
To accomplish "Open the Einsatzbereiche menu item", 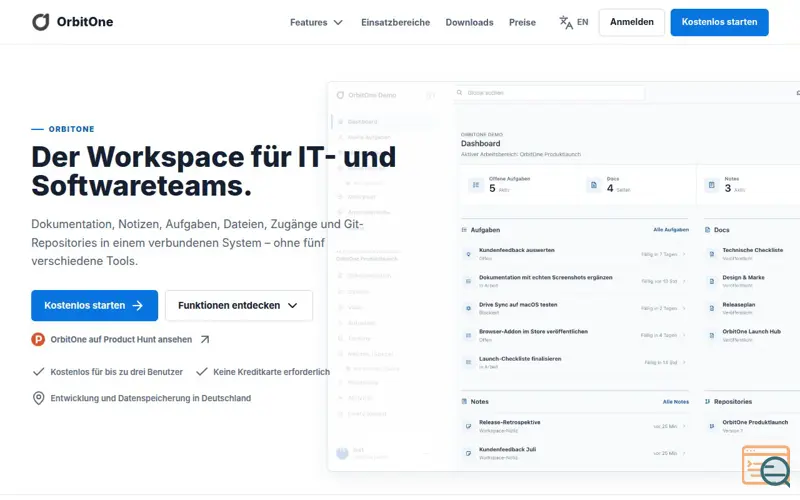I will pos(395,22).
